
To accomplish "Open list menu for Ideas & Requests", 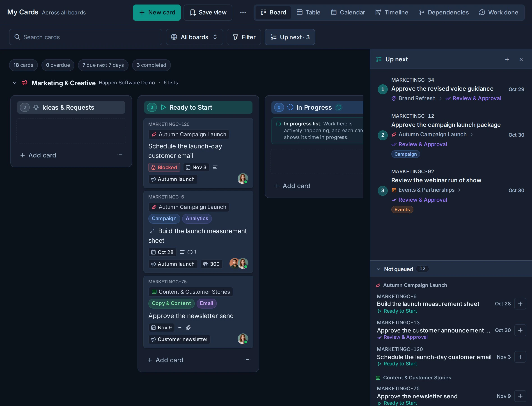I will point(120,155).
